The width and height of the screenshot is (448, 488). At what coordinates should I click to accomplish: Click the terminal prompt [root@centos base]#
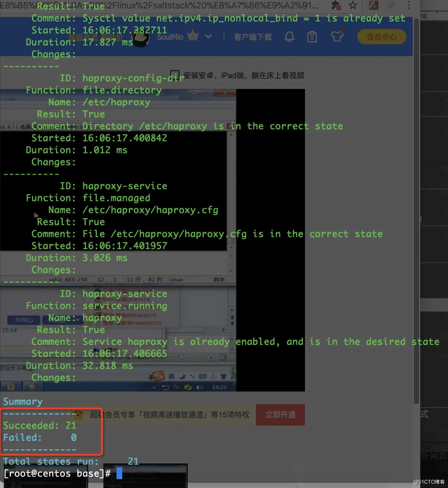tap(57, 473)
